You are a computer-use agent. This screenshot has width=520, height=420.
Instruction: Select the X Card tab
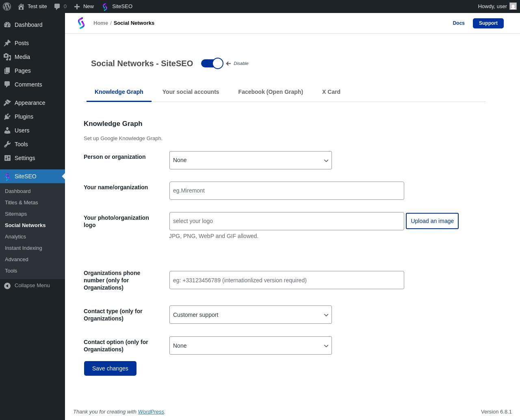(331, 92)
